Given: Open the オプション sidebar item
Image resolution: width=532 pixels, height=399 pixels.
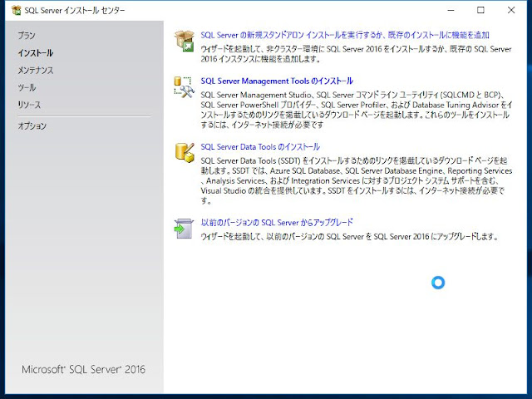Looking at the screenshot, I should click(32, 126).
